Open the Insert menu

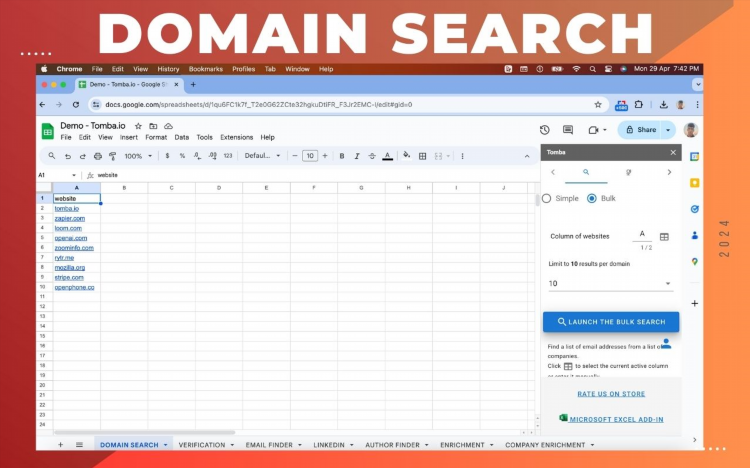coord(129,137)
